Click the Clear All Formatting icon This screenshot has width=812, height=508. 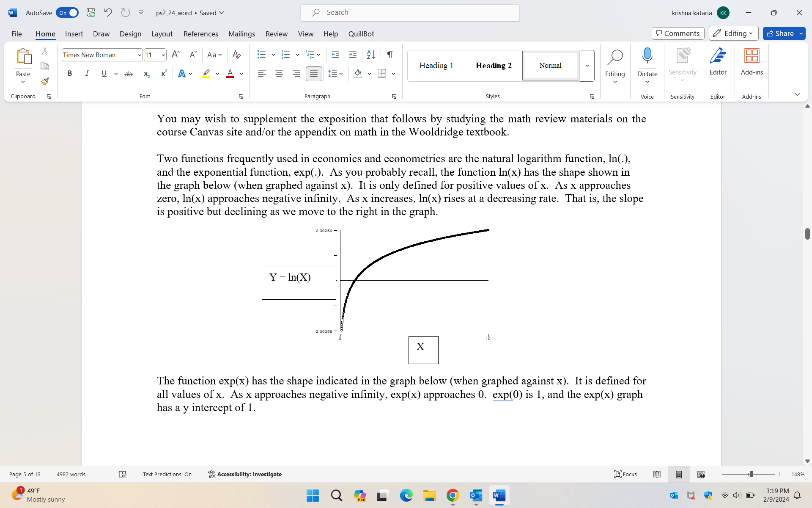[x=236, y=55]
